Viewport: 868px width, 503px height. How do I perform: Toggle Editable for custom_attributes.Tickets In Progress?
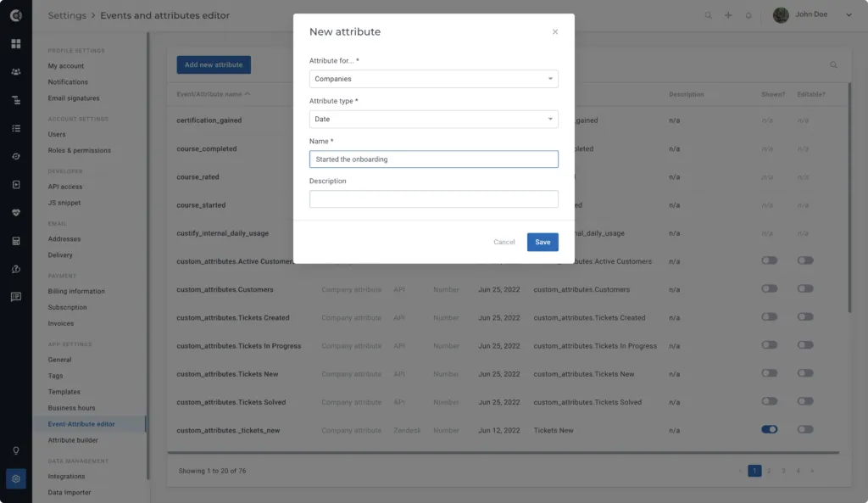(x=805, y=345)
